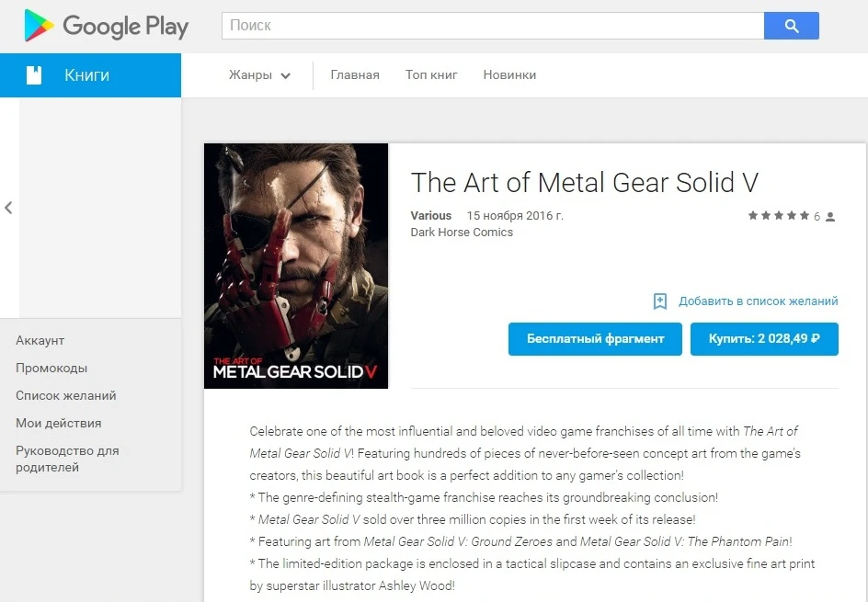Collapse the sidebar using the left chevron
868x602 pixels.
pos(9,208)
